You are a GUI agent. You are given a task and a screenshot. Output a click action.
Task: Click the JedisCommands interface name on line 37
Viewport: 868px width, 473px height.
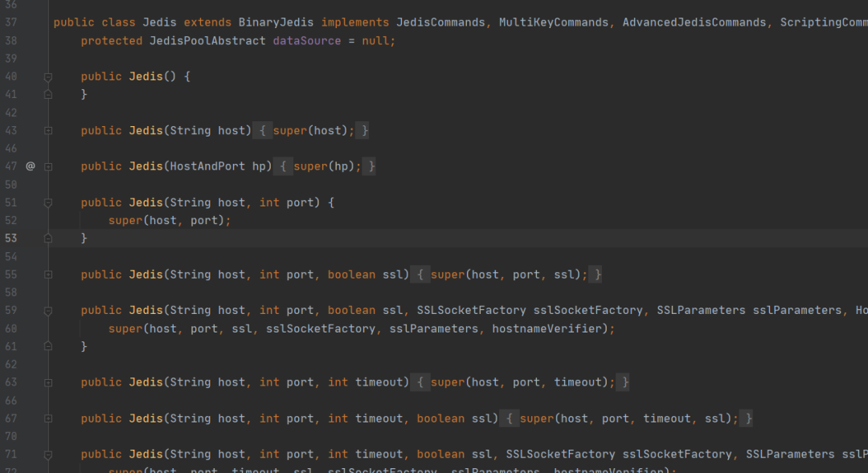pos(440,22)
